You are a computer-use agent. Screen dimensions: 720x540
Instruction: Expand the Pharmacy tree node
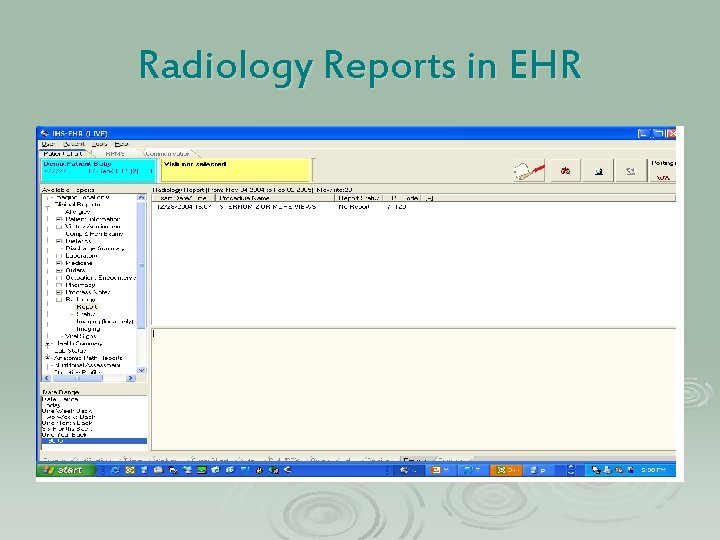pyautogui.click(x=59, y=285)
